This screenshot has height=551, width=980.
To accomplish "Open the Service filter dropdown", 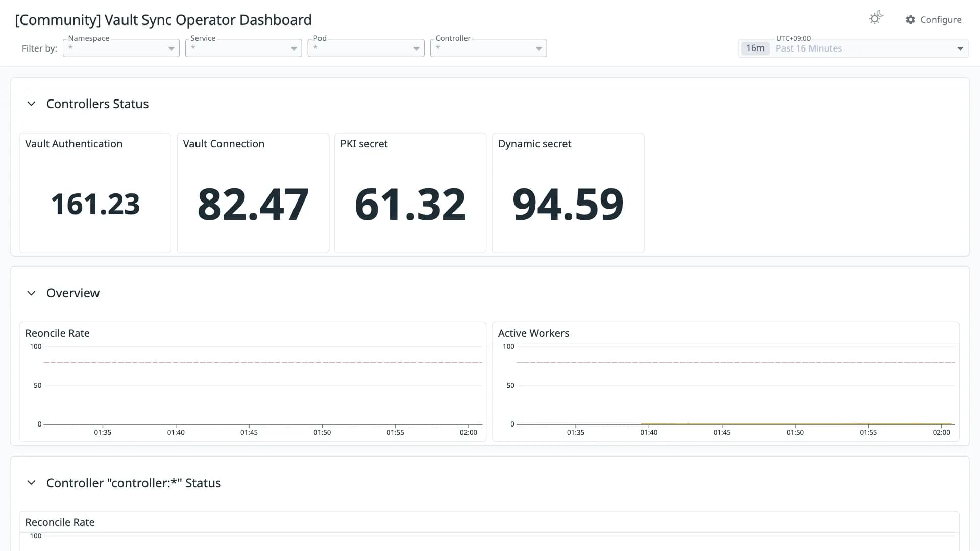I will [243, 48].
